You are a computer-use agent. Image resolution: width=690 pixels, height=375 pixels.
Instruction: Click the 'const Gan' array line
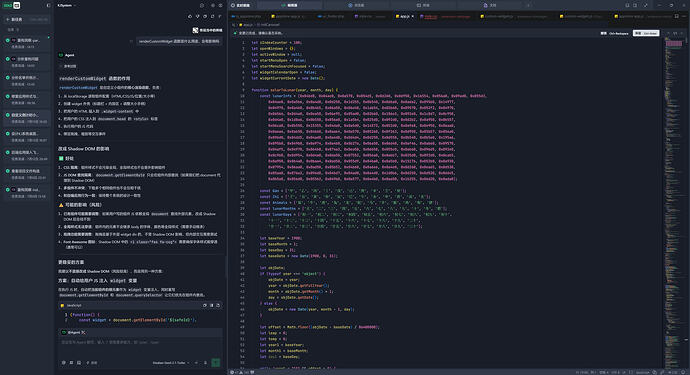pyautogui.click(x=333, y=191)
